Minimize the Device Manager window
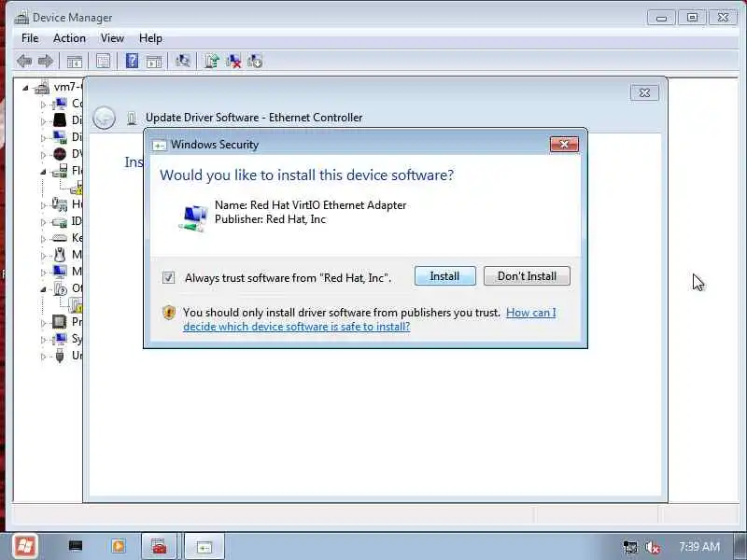The image size is (747, 560). (661, 18)
